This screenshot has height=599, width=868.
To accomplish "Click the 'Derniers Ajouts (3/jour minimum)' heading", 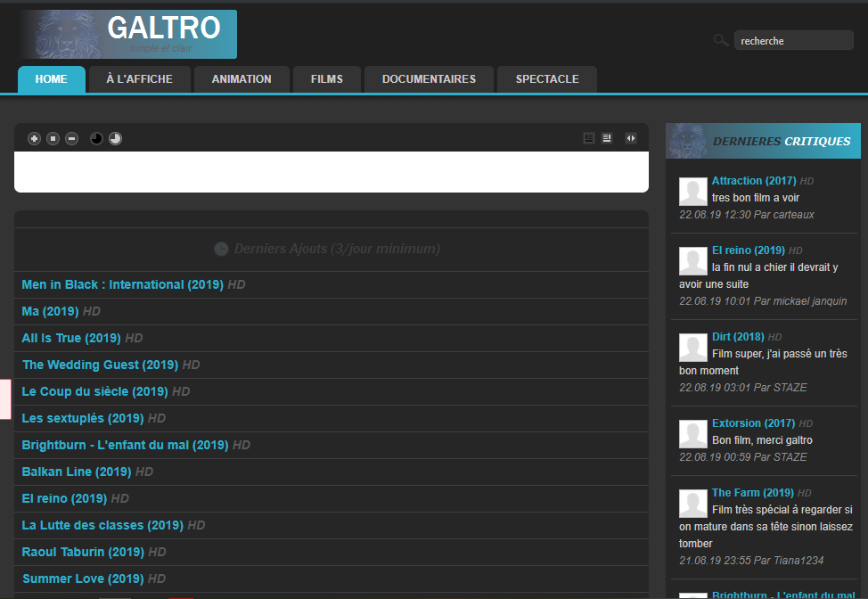I will (x=337, y=249).
